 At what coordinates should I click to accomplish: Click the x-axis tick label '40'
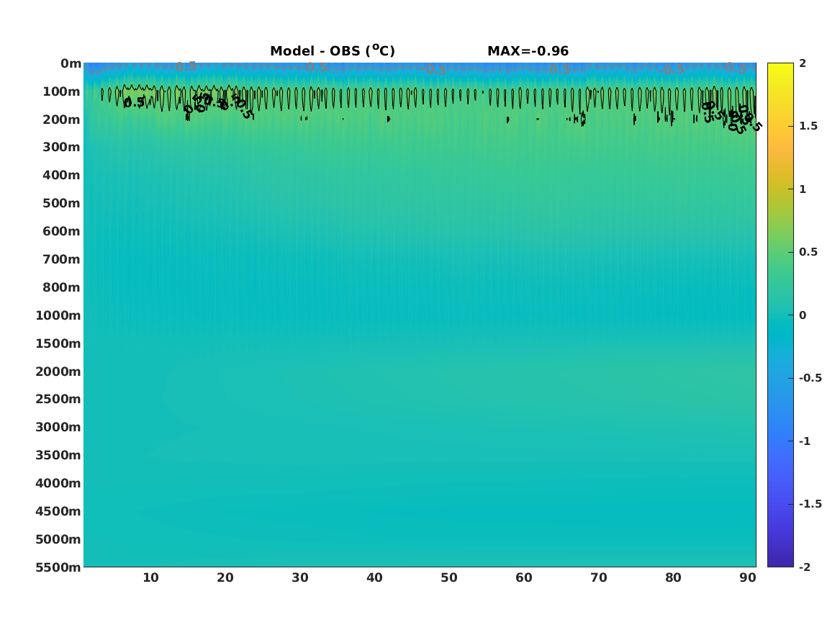(374, 577)
